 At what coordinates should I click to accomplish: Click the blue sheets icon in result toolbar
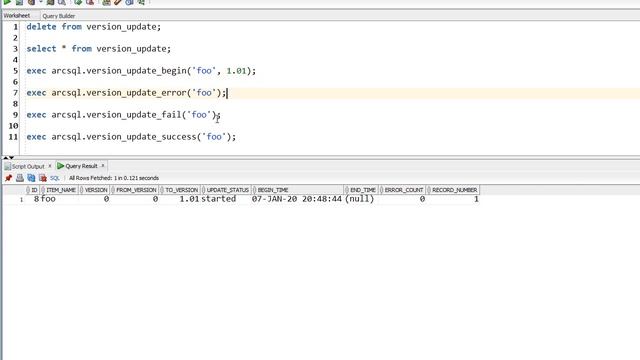coord(31,178)
